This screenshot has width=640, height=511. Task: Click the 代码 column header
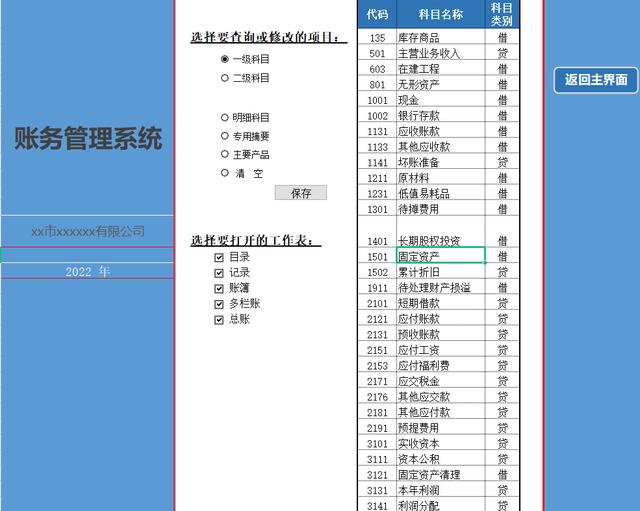click(377, 14)
